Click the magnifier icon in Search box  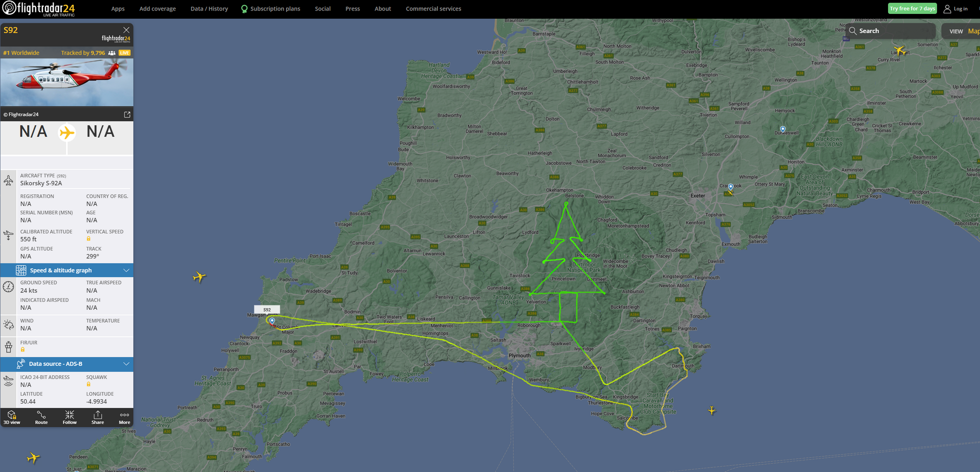[853, 31]
